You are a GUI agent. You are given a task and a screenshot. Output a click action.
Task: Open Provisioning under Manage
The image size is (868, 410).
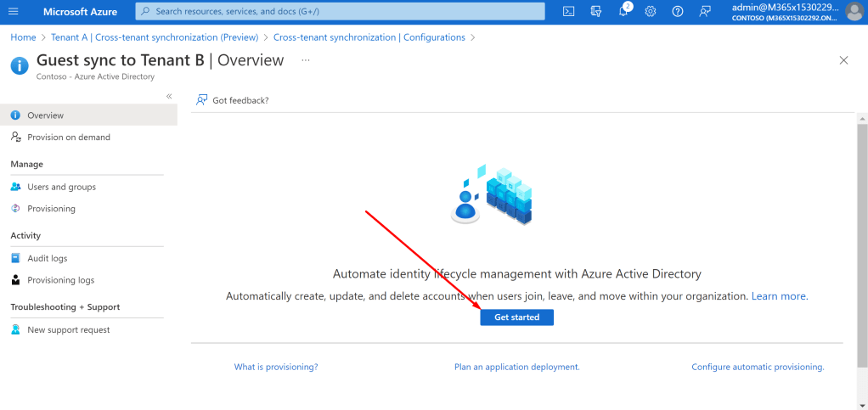pyautogui.click(x=51, y=209)
